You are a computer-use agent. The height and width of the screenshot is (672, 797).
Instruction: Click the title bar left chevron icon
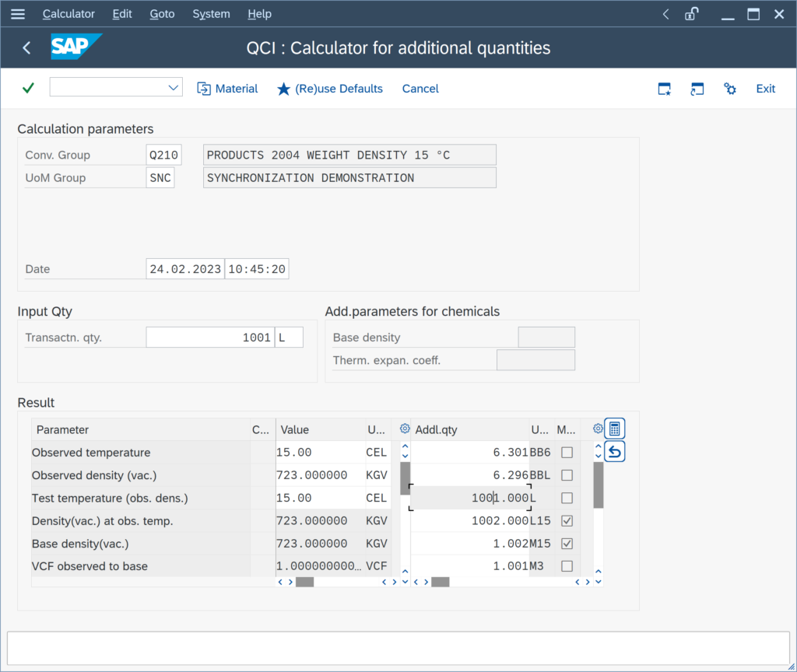(666, 14)
